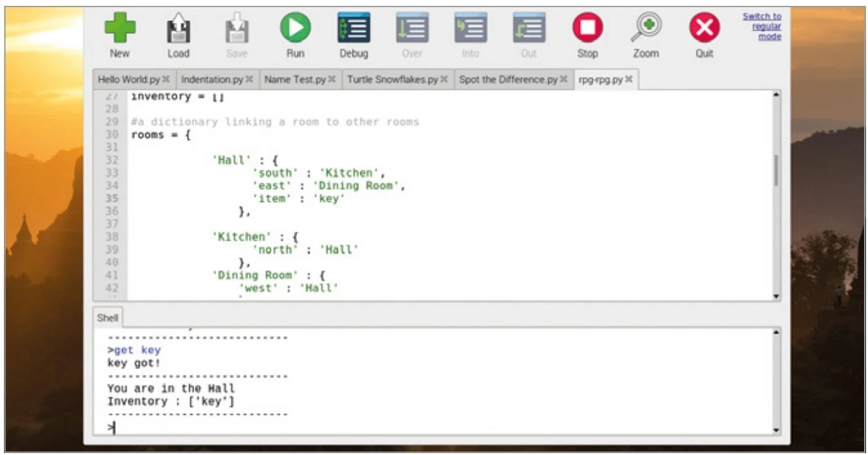Click the Step Out icon
The width and height of the screenshot is (868, 455).
click(x=528, y=29)
